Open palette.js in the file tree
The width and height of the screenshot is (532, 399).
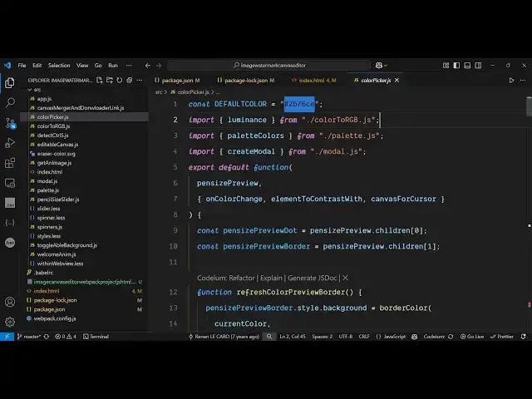[48, 190]
